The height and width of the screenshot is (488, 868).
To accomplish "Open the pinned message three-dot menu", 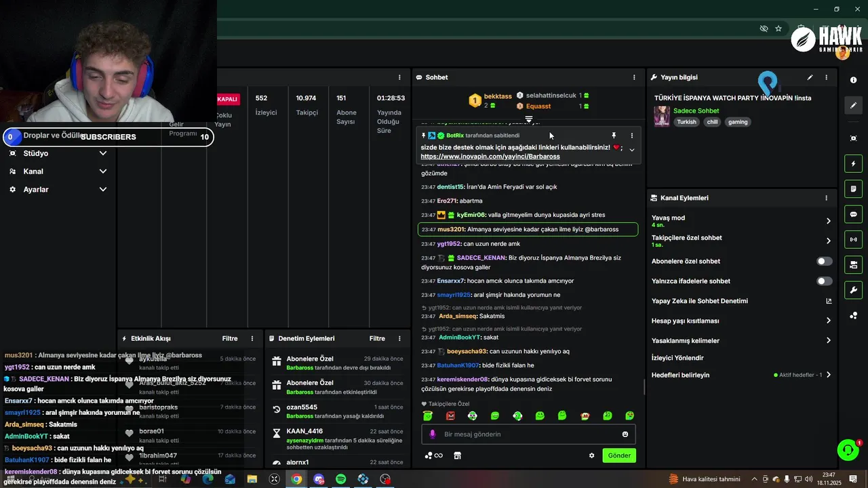I will click(x=631, y=136).
